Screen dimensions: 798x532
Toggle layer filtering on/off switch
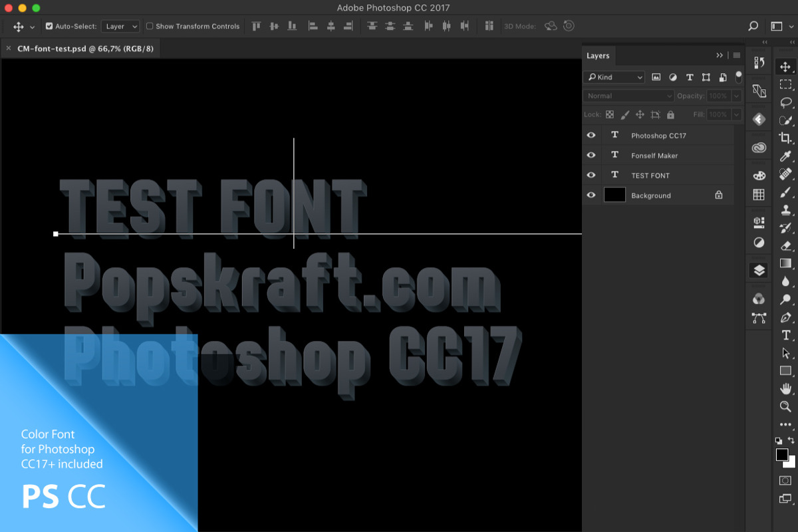point(738,76)
